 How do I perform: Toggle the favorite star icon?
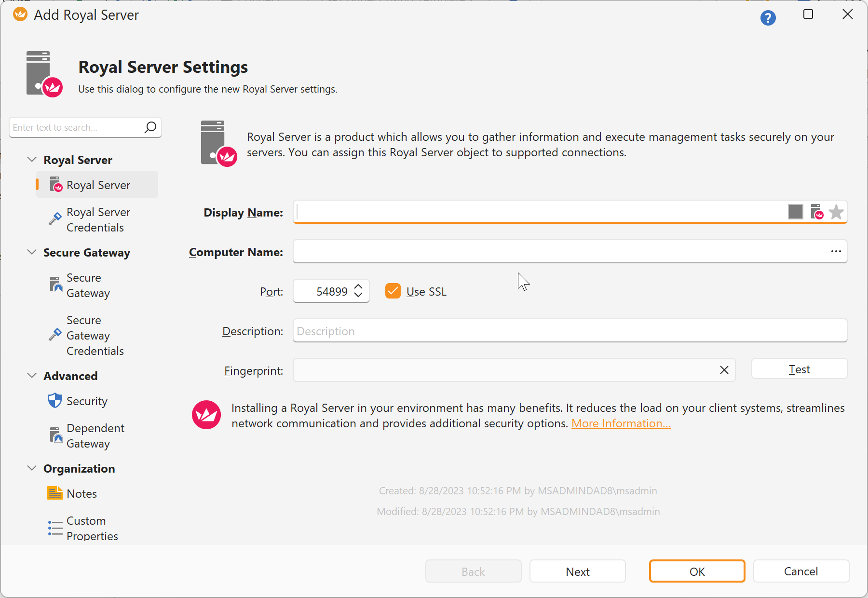point(836,212)
